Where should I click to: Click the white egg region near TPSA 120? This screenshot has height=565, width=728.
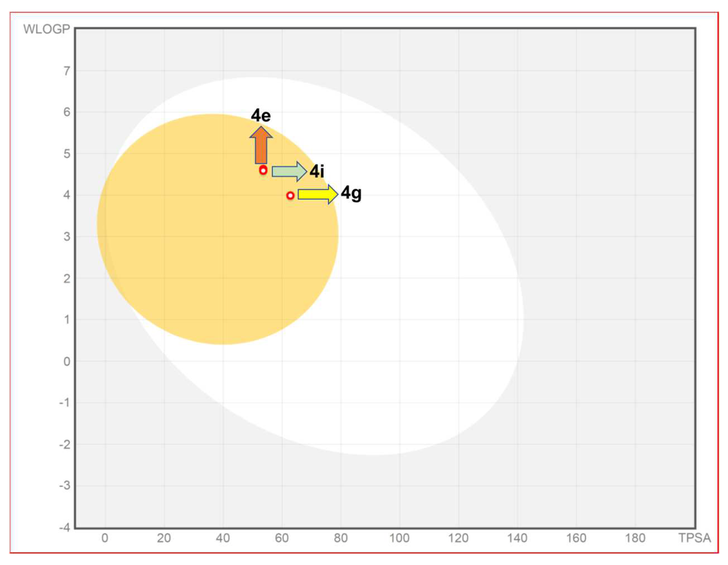[458, 300]
